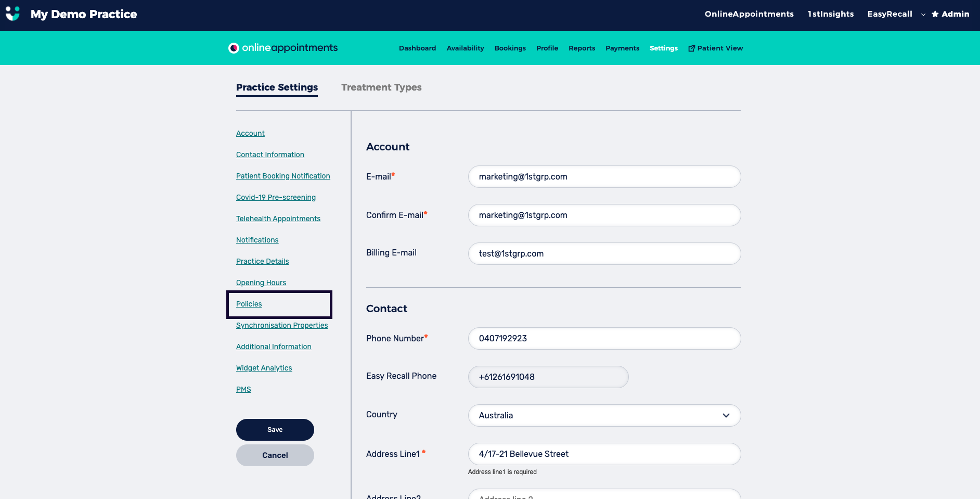Image resolution: width=980 pixels, height=499 pixels.
Task: Go to Widget Analytics section
Action: click(264, 368)
